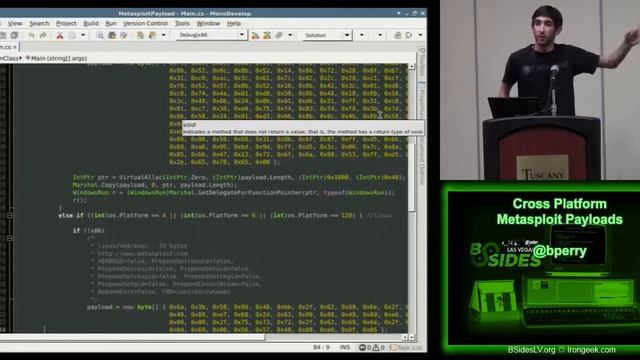Click the 'if (!x86)' code line
Viewport: 640px width, 360px height.
(89, 231)
